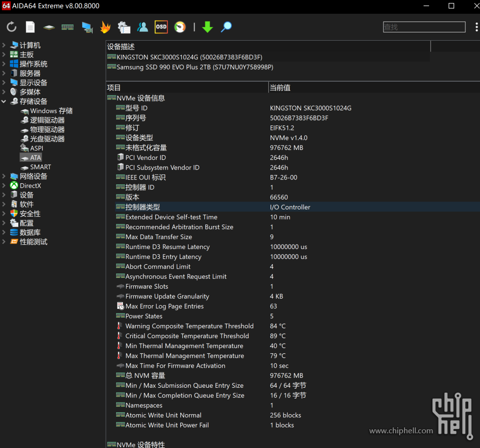Click the 查找 search input field
Screen dimensions: 480x448
[x=424, y=27]
